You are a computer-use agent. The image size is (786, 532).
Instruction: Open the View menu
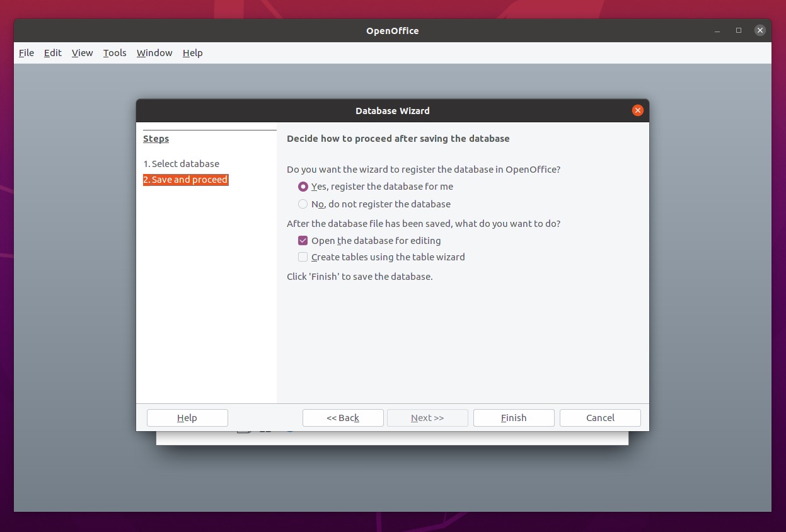[83, 53]
